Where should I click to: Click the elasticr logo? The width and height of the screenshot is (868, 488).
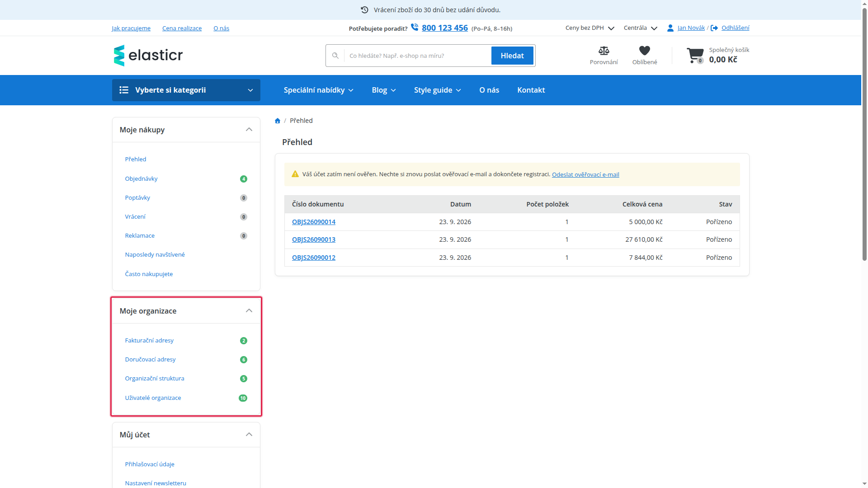point(148,56)
